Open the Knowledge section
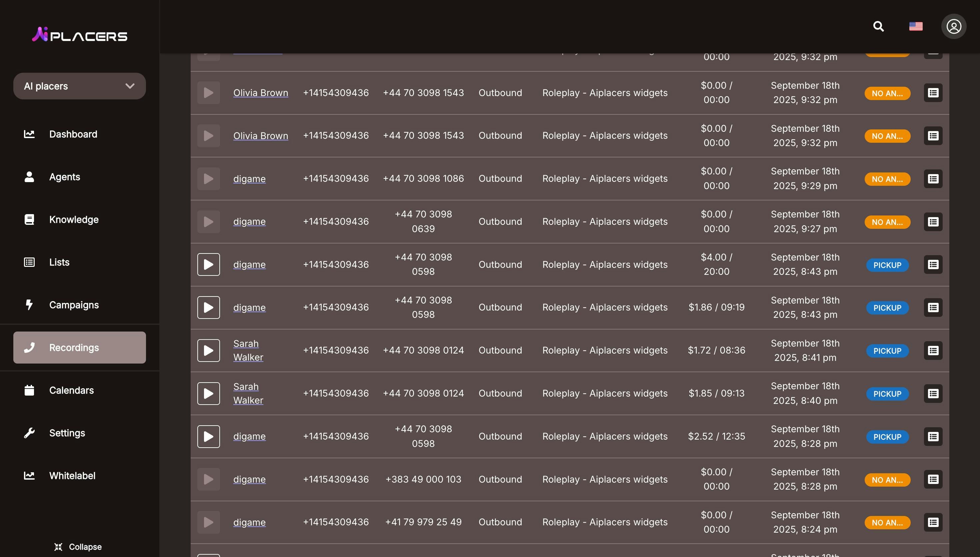The height and width of the screenshot is (557, 980). click(x=74, y=219)
